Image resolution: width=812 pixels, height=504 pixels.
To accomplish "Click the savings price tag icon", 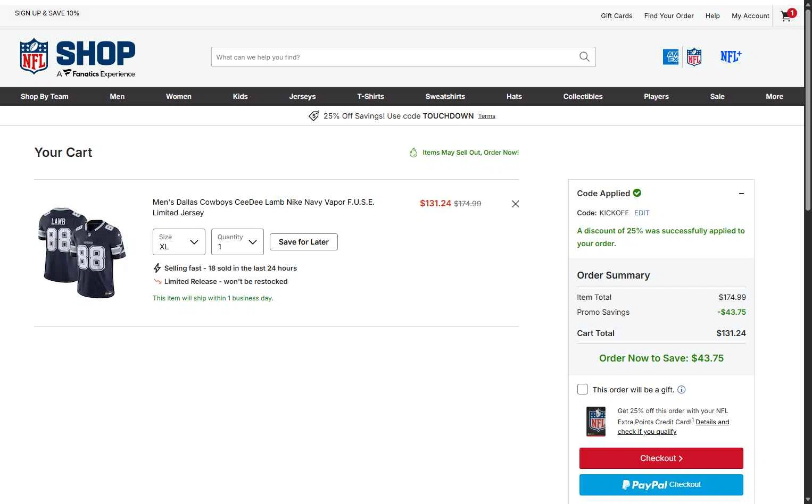I will (314, 116).
